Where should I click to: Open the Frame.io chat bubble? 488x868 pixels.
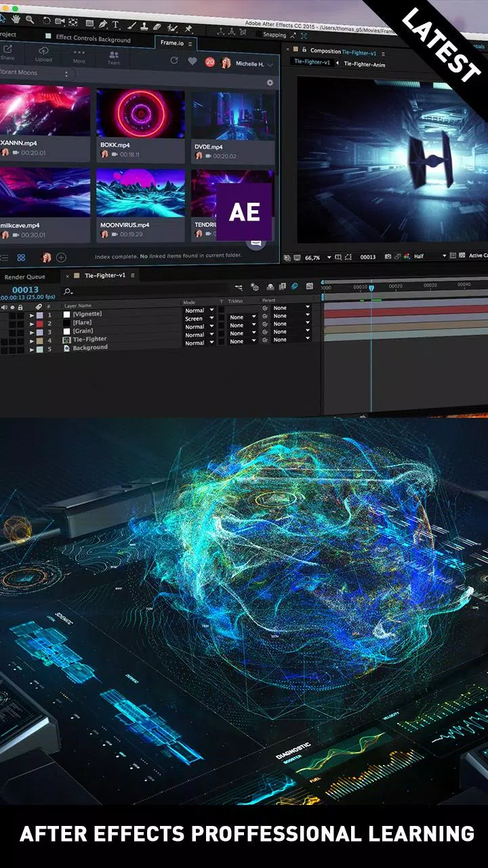tap(256, 241)
